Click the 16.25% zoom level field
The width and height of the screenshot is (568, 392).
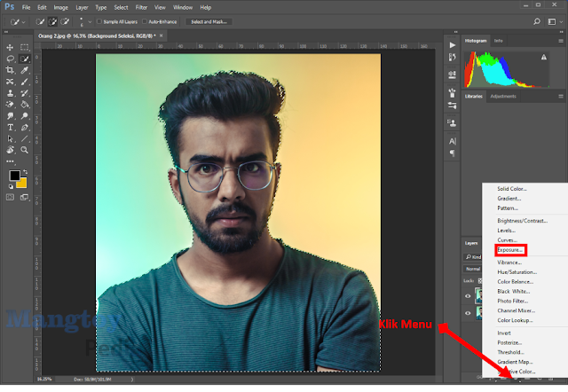pyautogui.click(x=44, y=380)
